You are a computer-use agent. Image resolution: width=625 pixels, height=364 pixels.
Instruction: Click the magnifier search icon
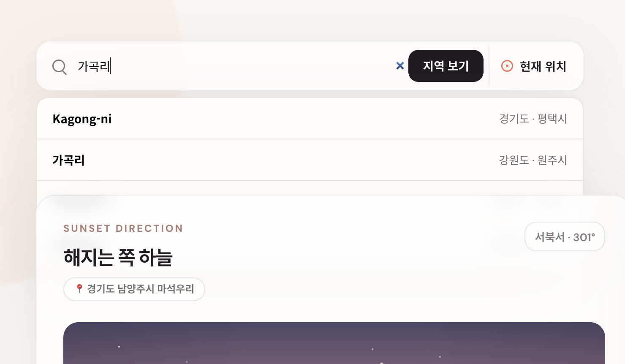[60, 67]
